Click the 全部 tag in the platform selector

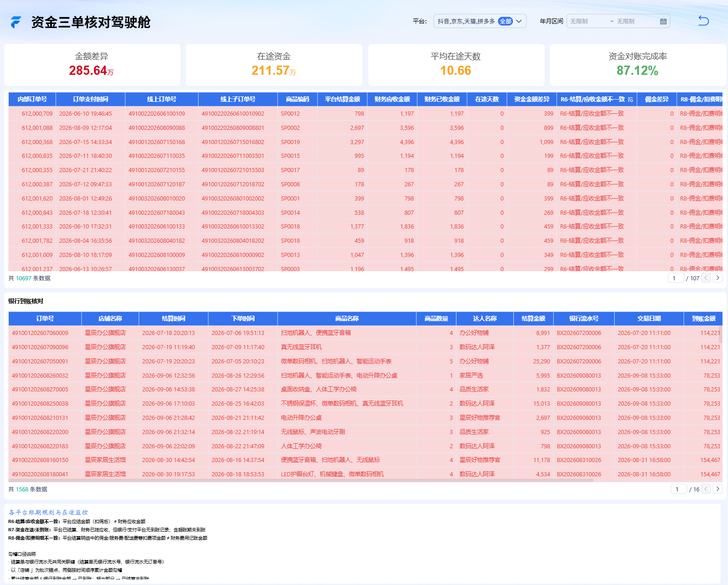click(506, 21)
